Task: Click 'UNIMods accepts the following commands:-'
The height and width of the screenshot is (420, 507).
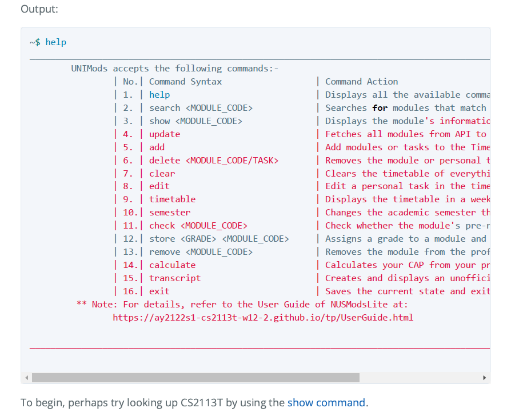Action: (174, 69)
